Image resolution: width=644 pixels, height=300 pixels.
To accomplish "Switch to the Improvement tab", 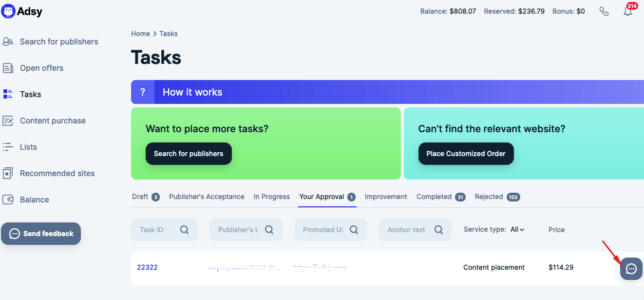I will [x=386, y=197].
